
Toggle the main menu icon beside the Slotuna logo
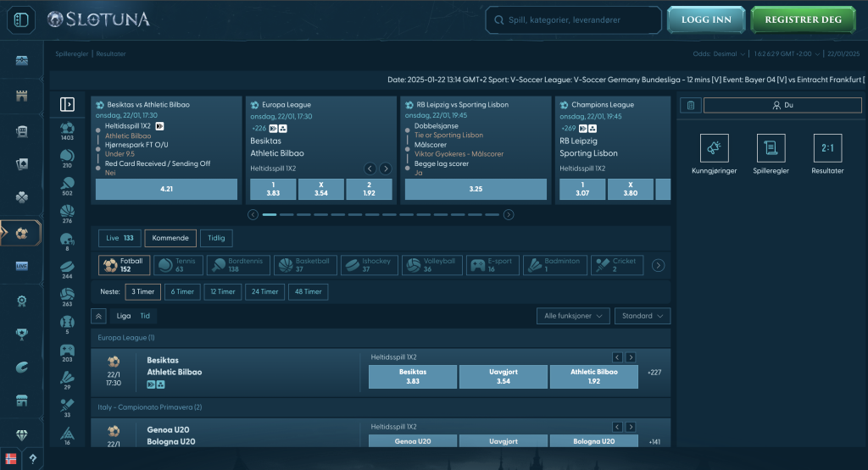pos(21,20)
